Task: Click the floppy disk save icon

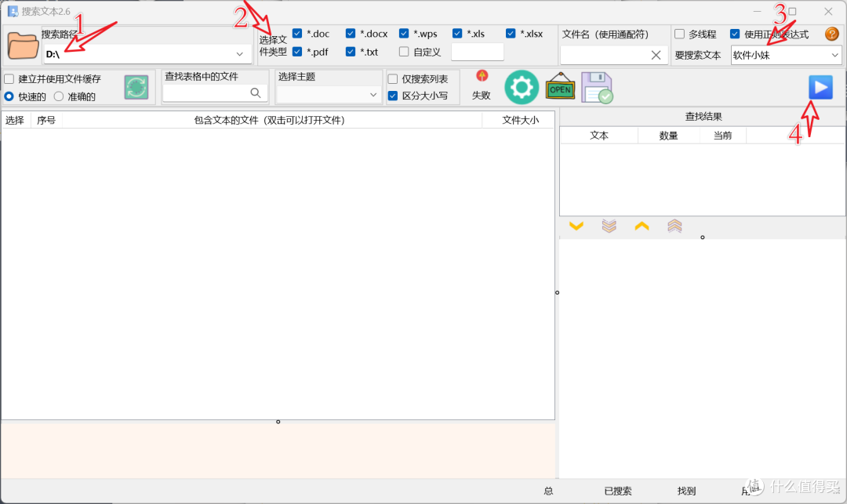Action: (x=597, y=88)
